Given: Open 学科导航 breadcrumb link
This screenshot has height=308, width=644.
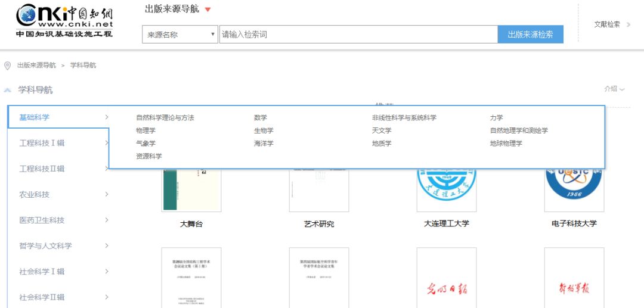Looking at the screenshot, I should click(x=83, y=65).
